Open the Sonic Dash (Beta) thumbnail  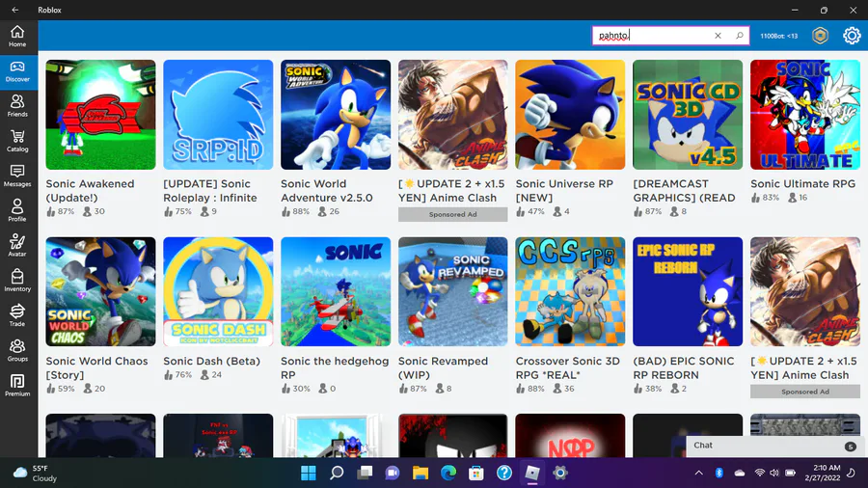218,291
